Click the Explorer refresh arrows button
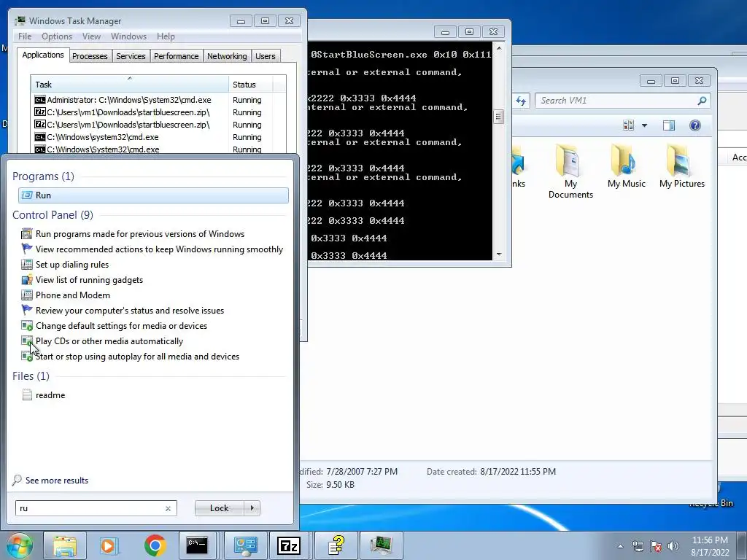The height and width of the screenshot is (560, 747). pos(521,101)
